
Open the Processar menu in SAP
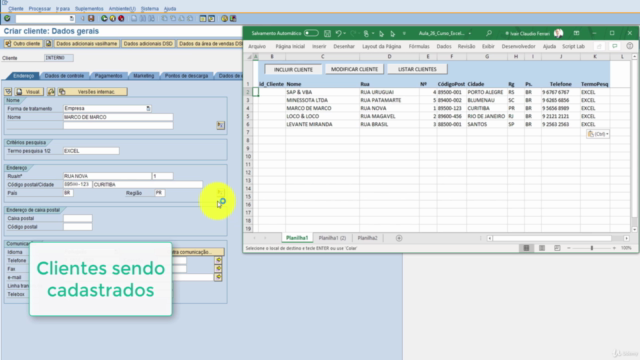[40, 9]
